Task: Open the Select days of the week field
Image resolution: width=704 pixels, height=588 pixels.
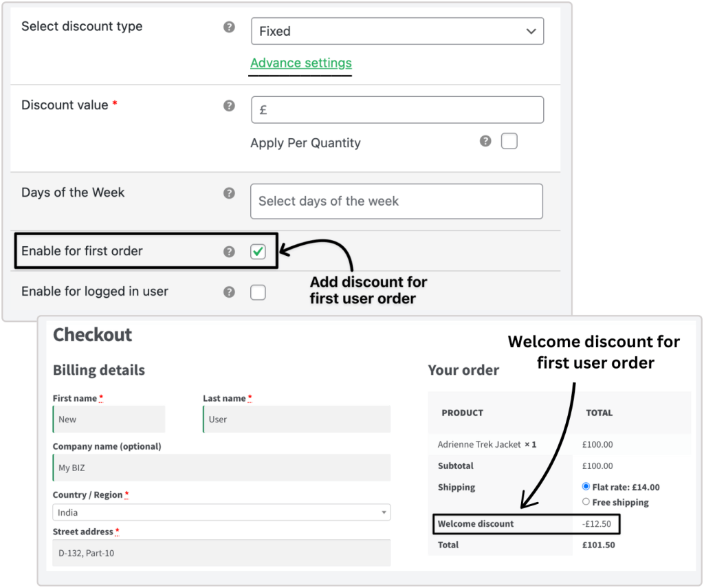Action: coord(397,202)
